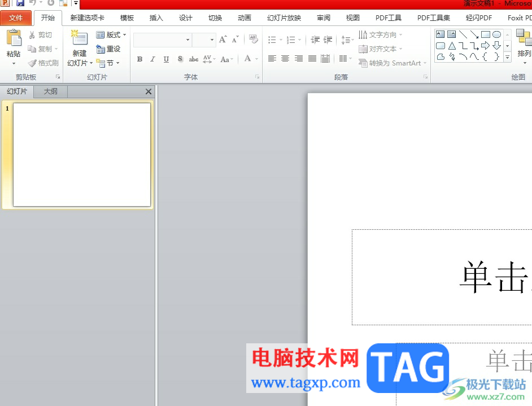Select the down arrow shape

[497, 45]
